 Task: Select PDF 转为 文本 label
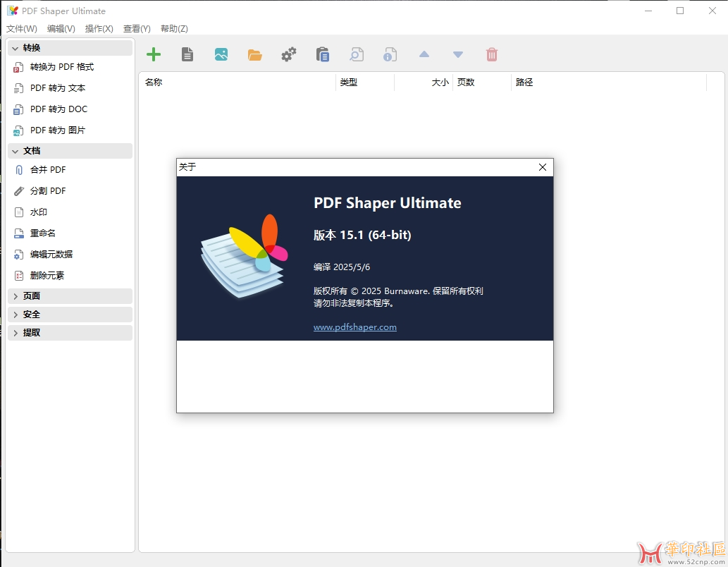[58, 88]
